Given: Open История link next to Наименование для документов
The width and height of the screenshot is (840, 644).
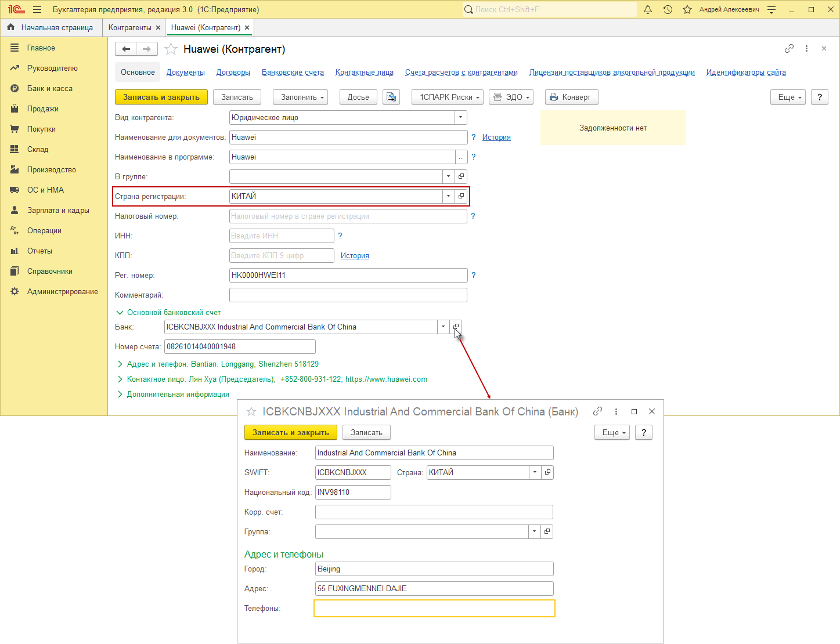Looking at the screenshot, I should coord(496,138).
